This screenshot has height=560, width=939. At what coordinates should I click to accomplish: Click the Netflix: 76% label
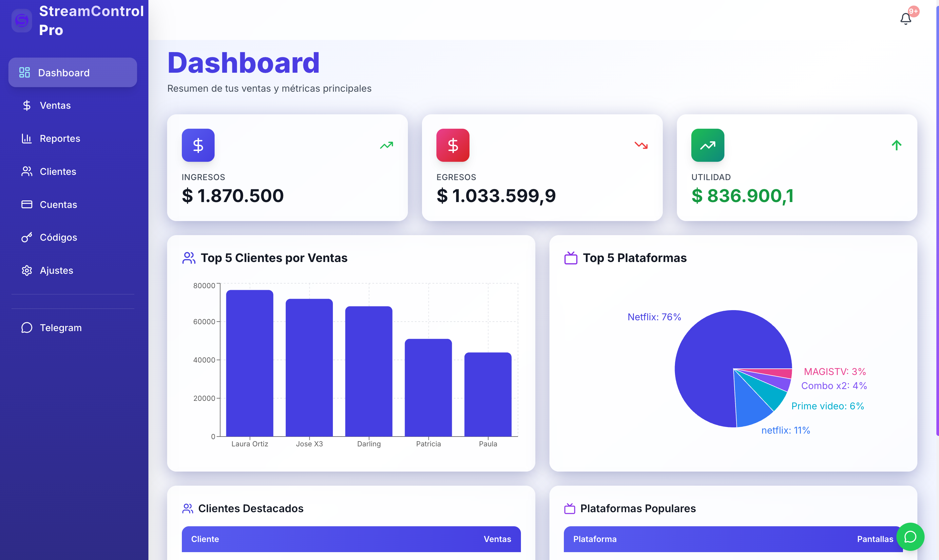[x=654, y=317]
